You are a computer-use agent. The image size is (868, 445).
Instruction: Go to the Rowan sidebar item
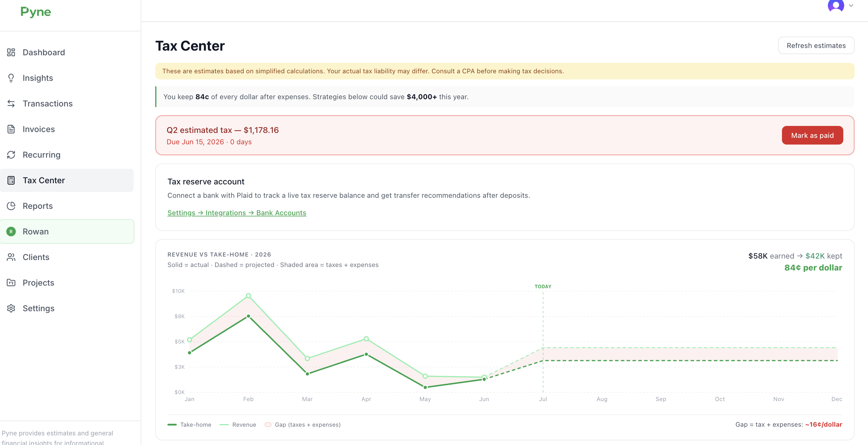click(67, 232)
